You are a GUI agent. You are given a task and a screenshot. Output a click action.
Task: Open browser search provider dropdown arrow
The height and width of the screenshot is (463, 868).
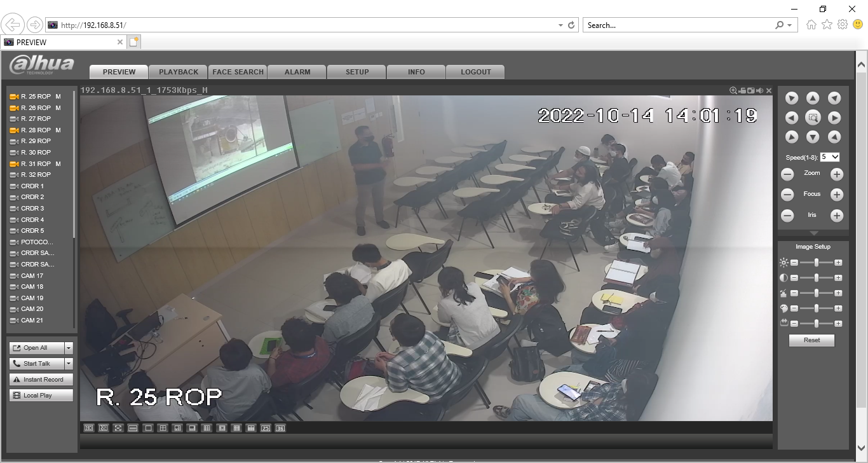click(789, 25)
